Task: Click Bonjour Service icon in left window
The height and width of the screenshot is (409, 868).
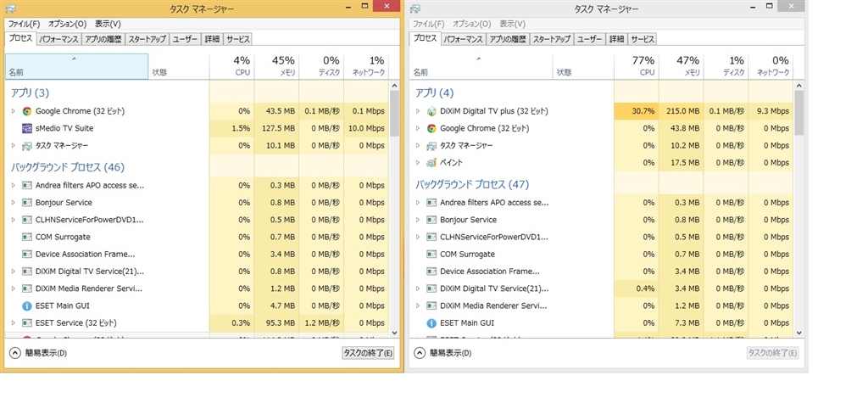Action: coord(27,202)
